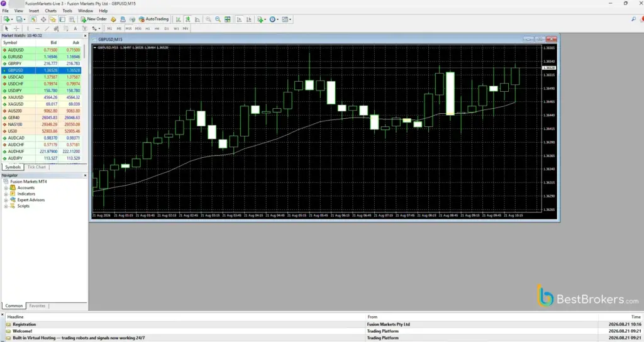Zoom in on the chart

click(x=208, y=19)
